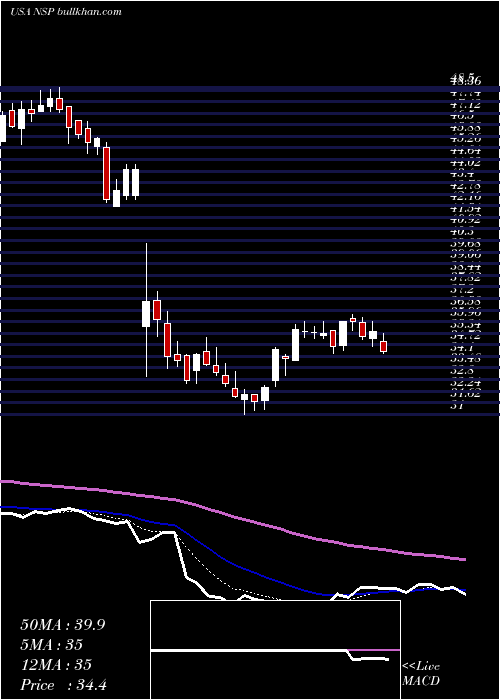This screenshot has width=500, height=700.
Task: Click the '40.3' price axis label
Action: coord(461,231)
